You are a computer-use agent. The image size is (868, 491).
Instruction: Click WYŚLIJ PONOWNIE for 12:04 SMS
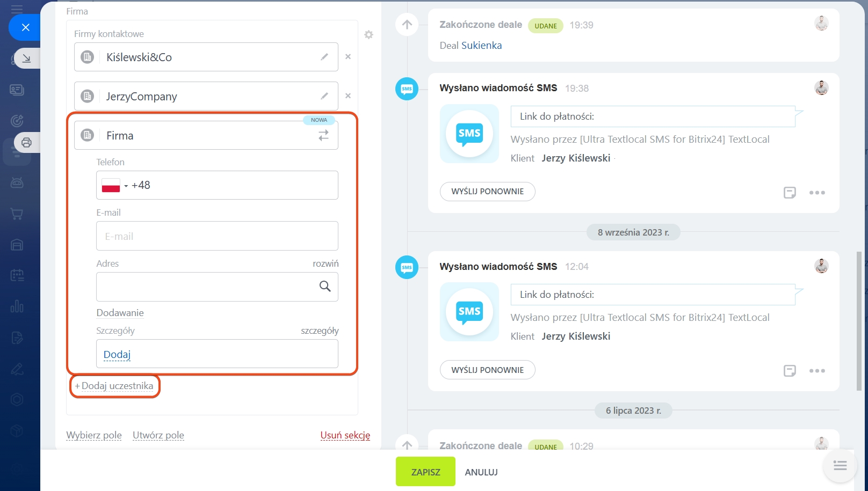(487, 370)
